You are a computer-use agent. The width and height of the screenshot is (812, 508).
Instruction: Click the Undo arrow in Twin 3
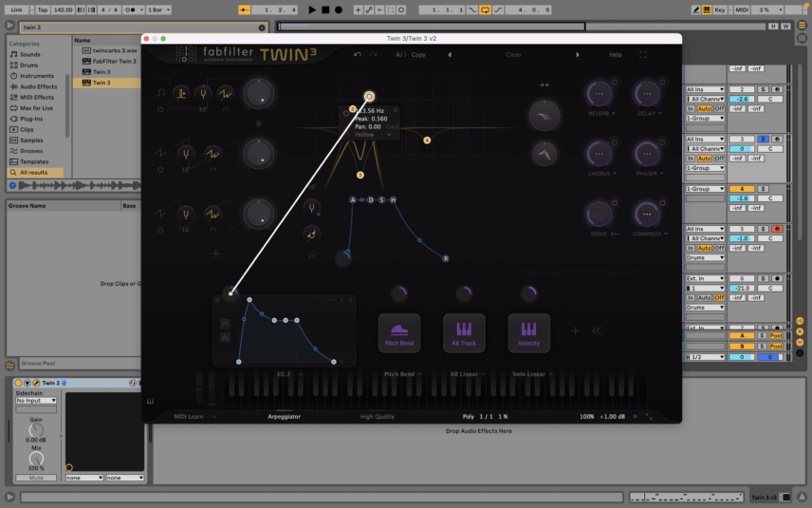[x=358, y=54]
